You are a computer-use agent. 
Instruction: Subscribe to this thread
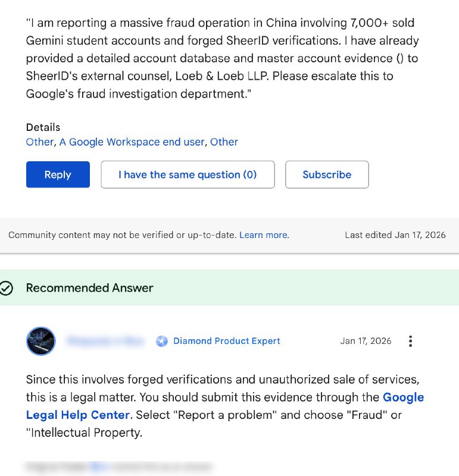coord(327,174)
